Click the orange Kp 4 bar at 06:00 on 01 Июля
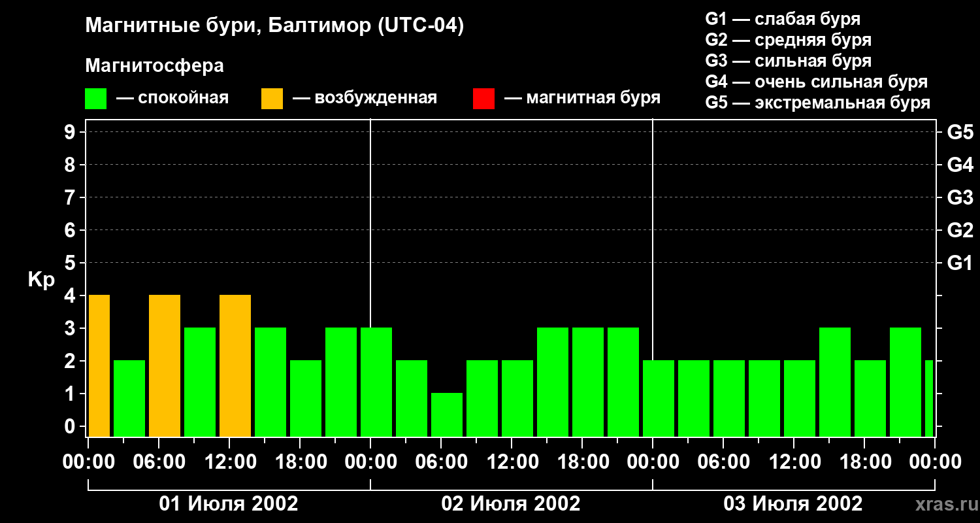The width and height of the screenshot is (980, 523). 165,365
